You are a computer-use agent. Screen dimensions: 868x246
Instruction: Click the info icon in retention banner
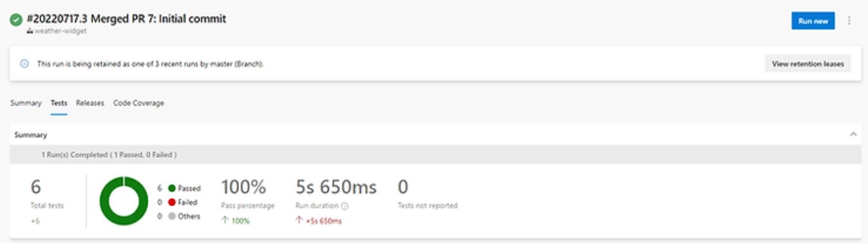point(25,64)
